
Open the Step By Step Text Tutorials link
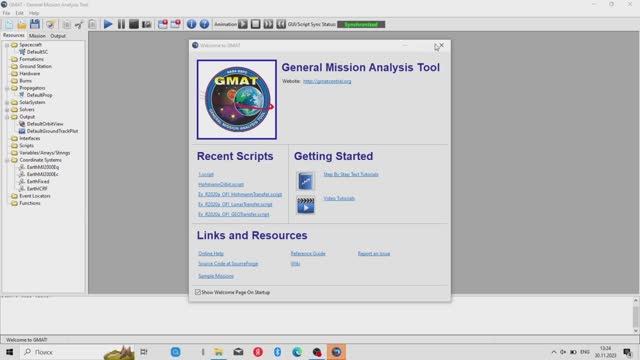pyautogui.click(x=351, y=174)
